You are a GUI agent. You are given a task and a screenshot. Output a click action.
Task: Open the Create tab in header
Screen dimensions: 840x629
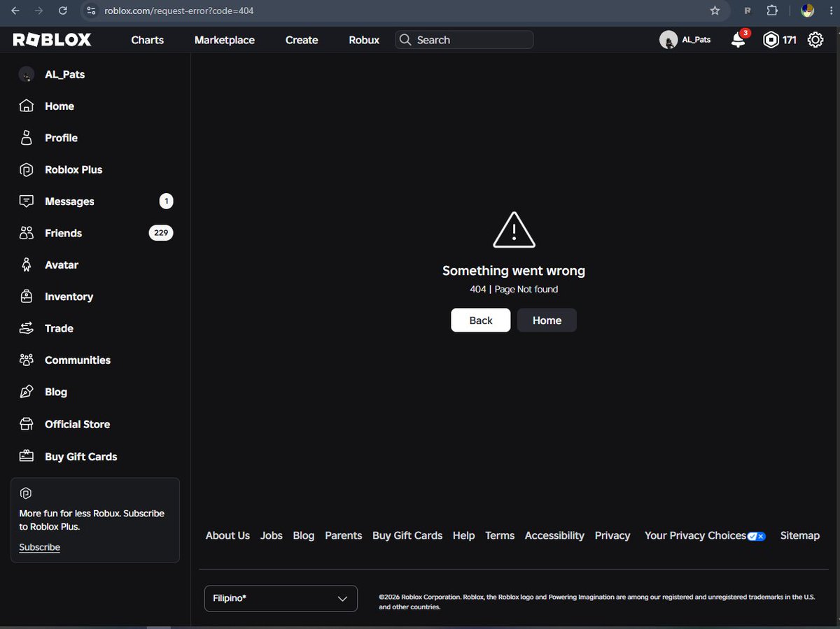(x=302, y=40)
